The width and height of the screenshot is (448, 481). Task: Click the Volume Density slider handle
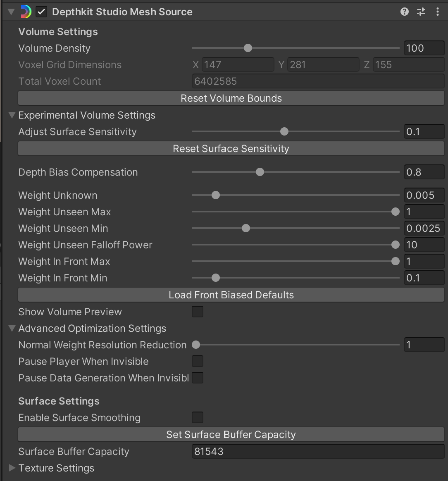point(248,48)
